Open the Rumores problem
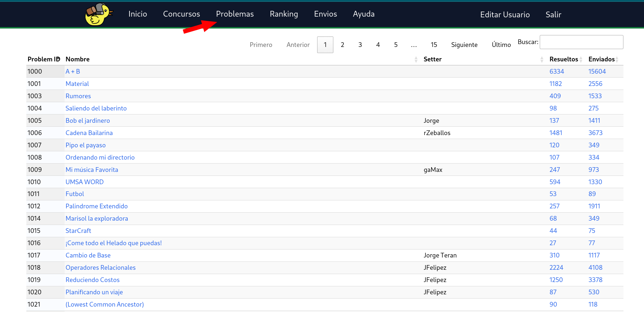Image resolution: width=644 pixels, height=312 pixels. (78, 96)
